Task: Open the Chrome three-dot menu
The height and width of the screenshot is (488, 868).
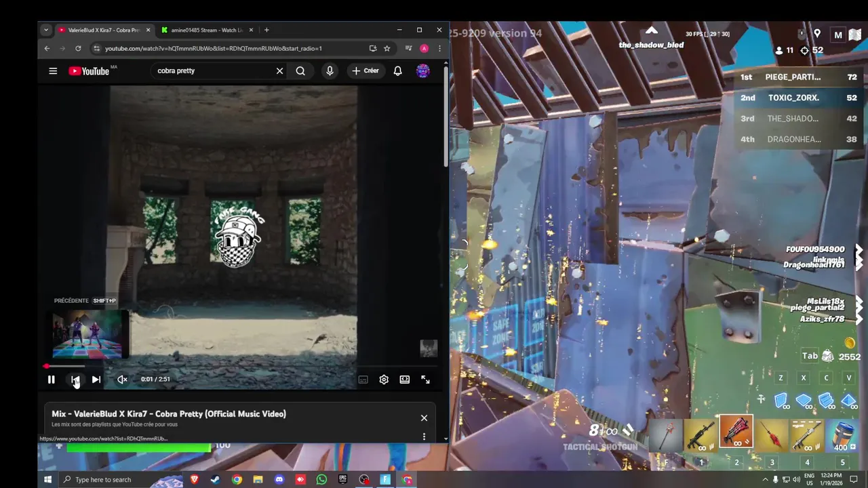Action: click(439, 48)
